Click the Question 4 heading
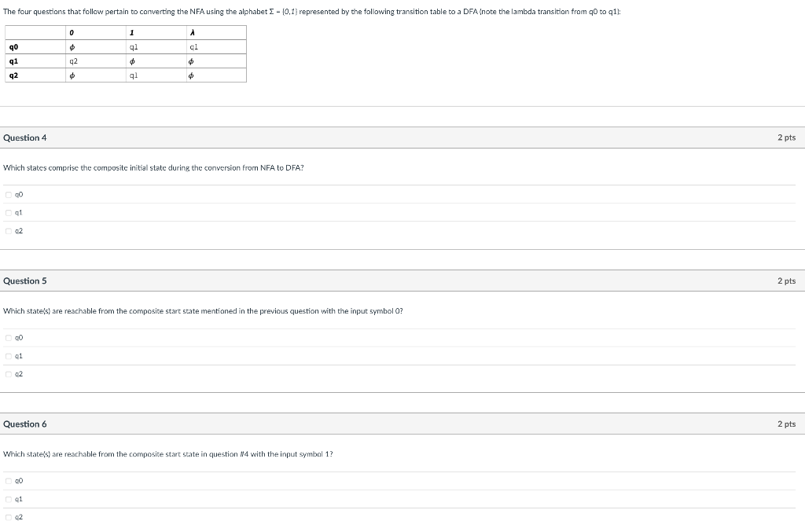This screenshot has height=532, width=805. [x=24, y=138]
